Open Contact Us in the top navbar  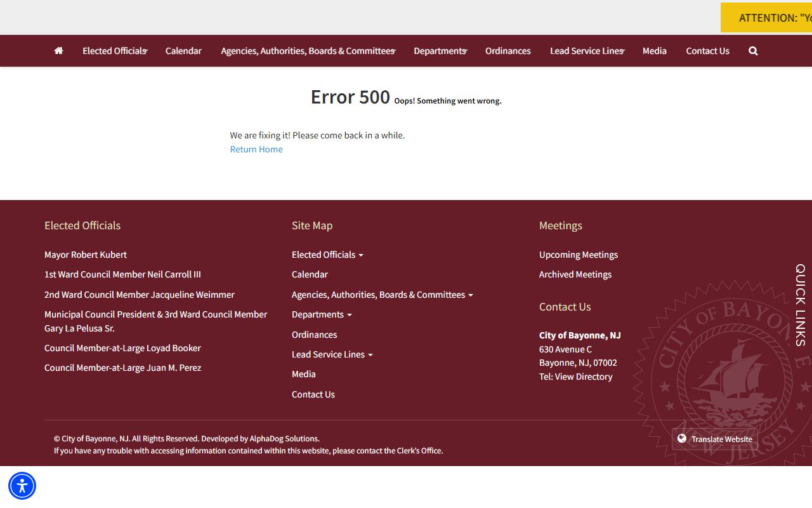[x=707, y=51]
